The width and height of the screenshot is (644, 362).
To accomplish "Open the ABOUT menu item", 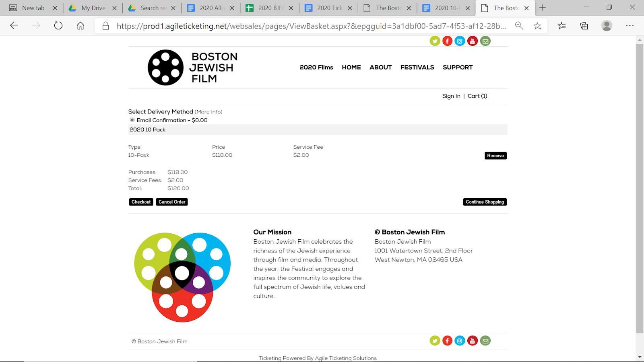I will [x=381, y=67].
